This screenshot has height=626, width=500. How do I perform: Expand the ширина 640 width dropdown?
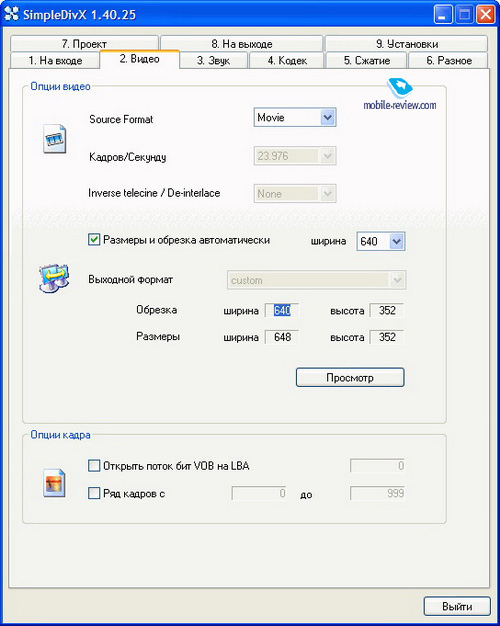pos(381,241)
